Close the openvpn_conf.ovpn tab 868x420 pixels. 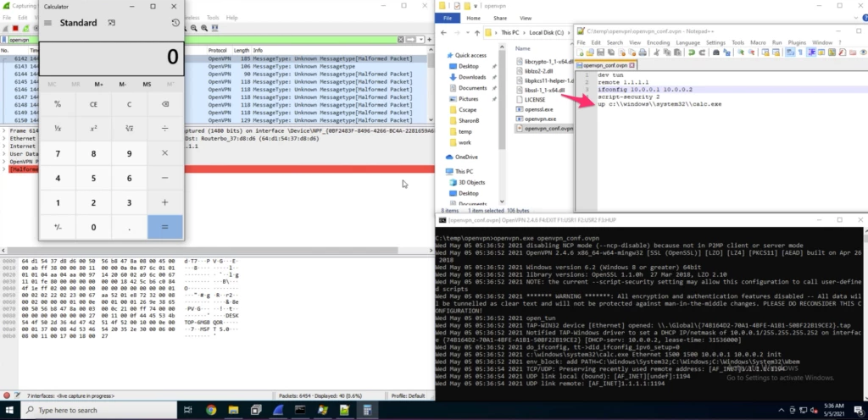pos(633,65)
